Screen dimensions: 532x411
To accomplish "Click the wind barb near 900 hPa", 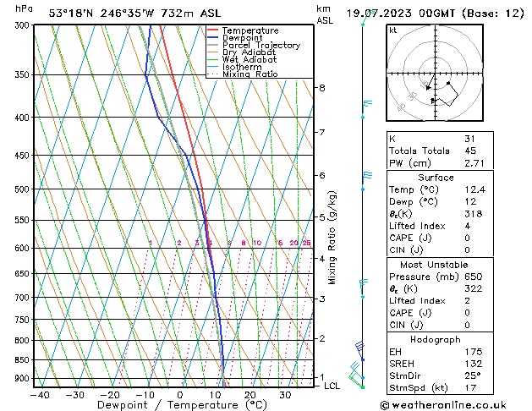I will coord(357,370).
